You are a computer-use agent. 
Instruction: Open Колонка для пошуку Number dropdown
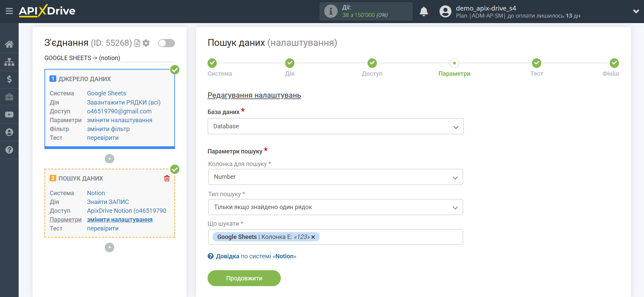tap(335, 177)
